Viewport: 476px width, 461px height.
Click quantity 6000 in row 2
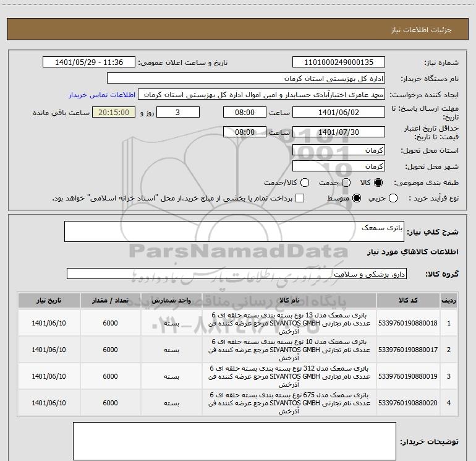coord(110,350)
